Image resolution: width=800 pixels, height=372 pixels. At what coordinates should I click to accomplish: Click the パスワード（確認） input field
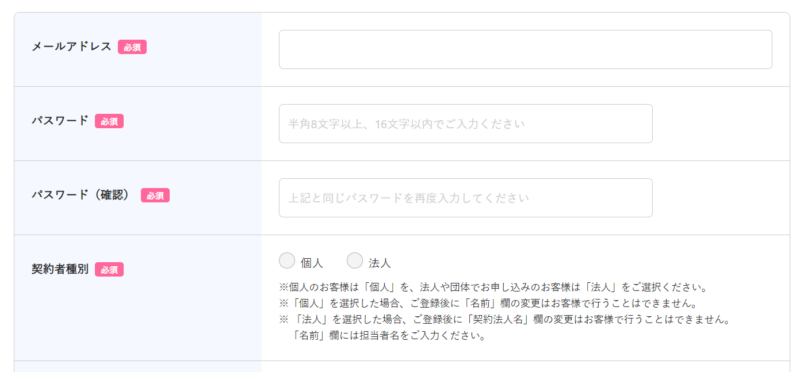(465, 197)
